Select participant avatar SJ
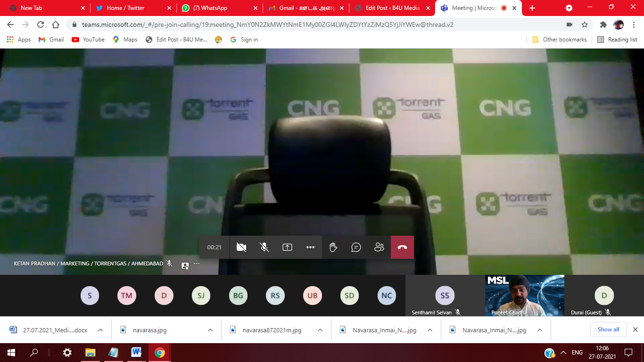644x362 pixels. pyautogui.click(x=201, y=296)
